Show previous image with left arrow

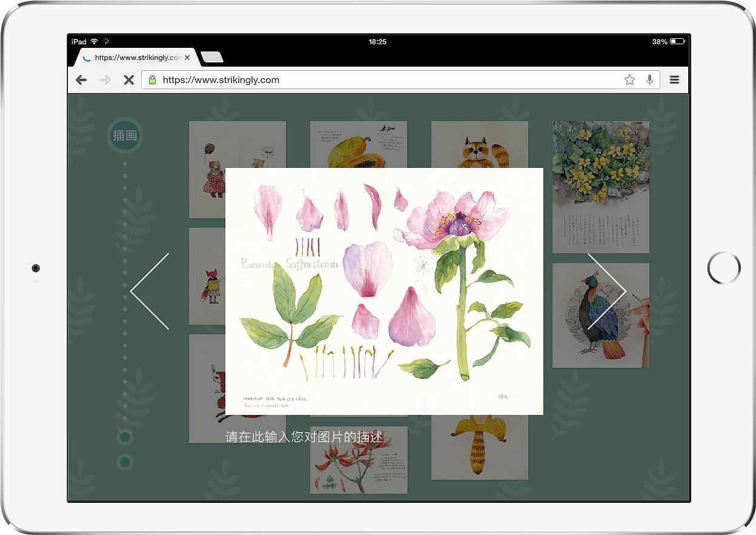[150, 291]
